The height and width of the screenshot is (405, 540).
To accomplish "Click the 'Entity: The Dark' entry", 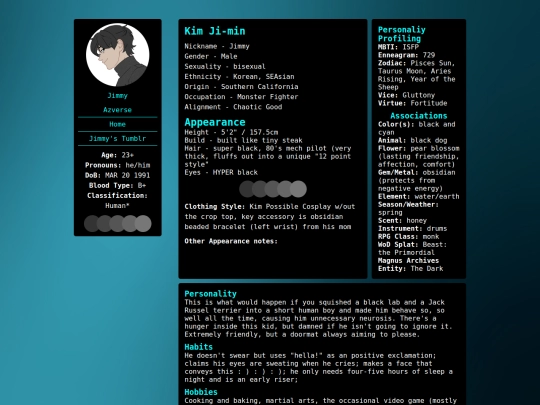I will [x=411, y=269].
